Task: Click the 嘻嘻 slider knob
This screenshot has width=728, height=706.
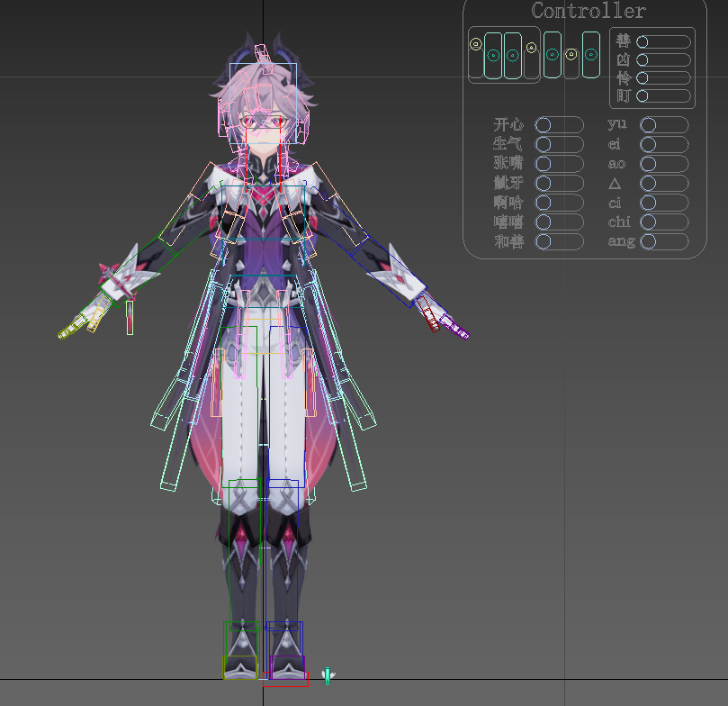Action: [543, 222]
